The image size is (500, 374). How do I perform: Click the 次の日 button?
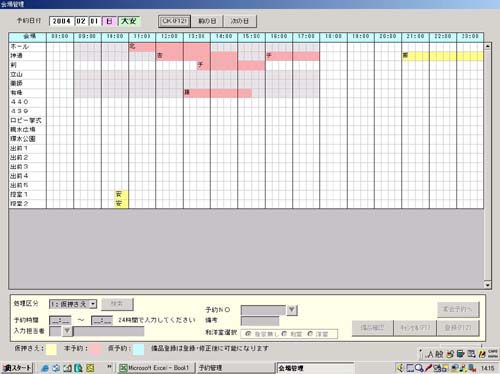coord(240,21)
